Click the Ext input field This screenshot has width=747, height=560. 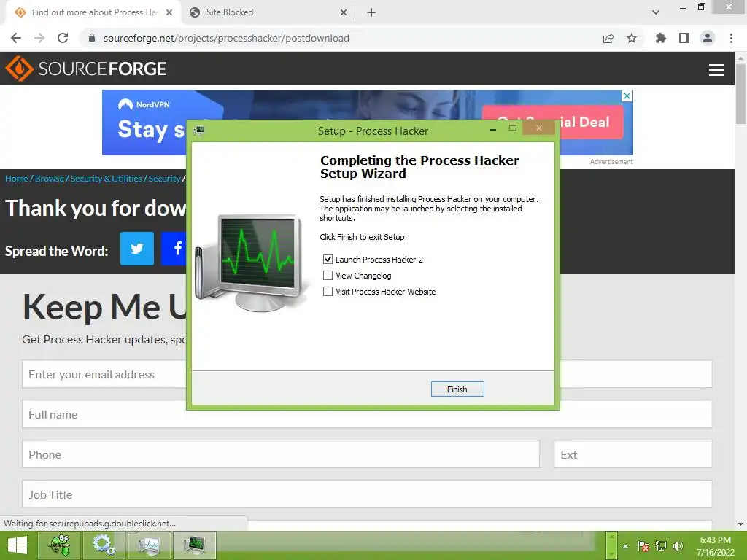tap(632, 454)
